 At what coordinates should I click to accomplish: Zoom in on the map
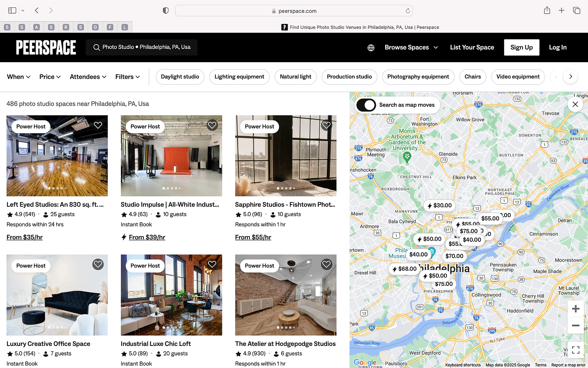[x=576, y=309]
